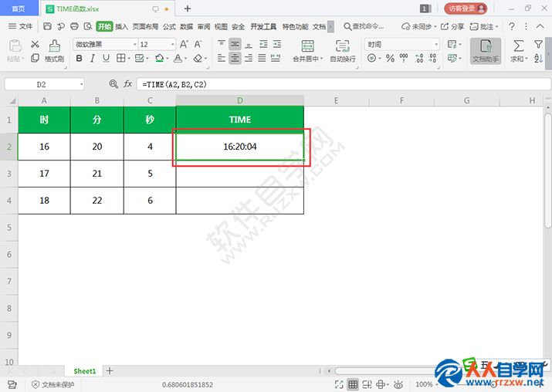Decrease decimal places
The height and width of the screenshot is (392, 552).
[x=432, y=59]
